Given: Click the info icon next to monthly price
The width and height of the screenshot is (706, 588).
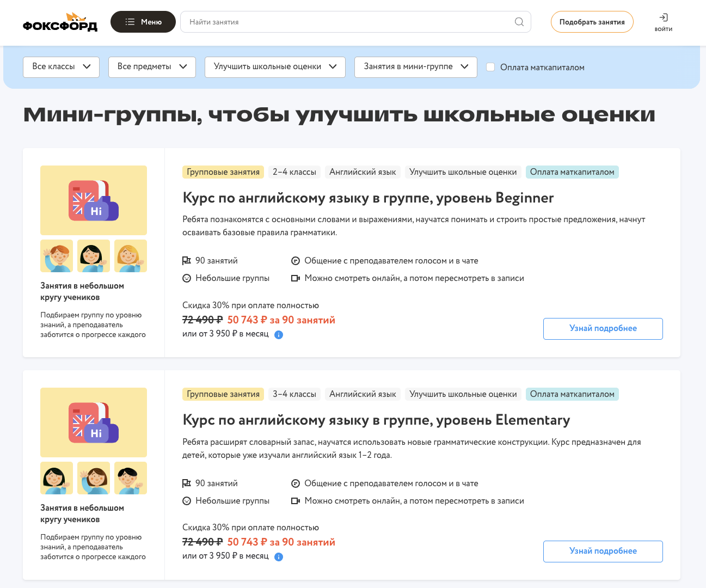Looking at the screenshot, I should tap(278, 334).
